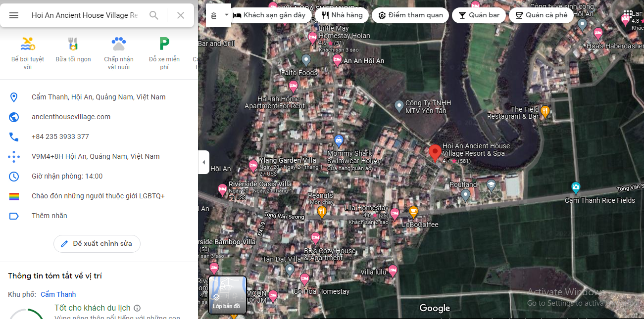Open the Cẩm Thanh neighborhood link
Image resolution: width=644 pixels, height=319 pixels.
[x=58, y=294]
